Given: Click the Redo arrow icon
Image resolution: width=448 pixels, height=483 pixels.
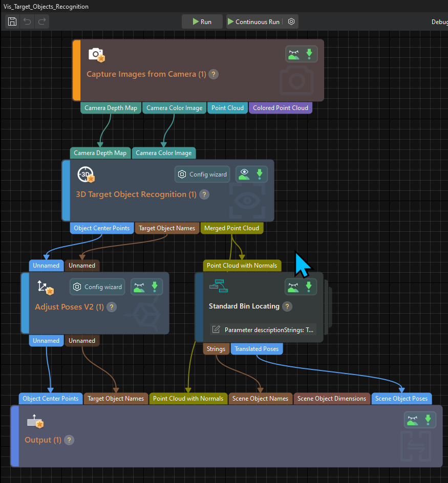Looking at the screenshot, I should tap(42, 21).
